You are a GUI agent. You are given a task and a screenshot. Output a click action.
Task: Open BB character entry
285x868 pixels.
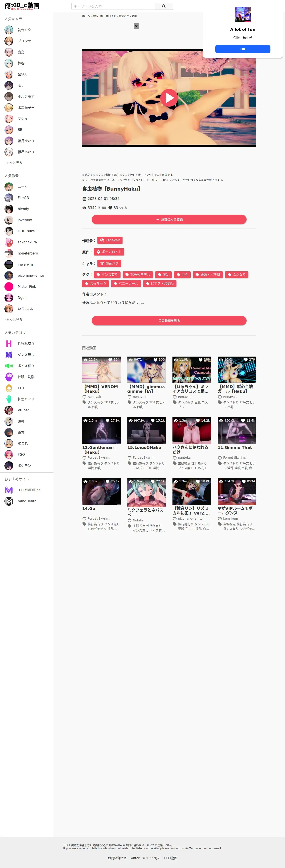click(x=20, y=130)
